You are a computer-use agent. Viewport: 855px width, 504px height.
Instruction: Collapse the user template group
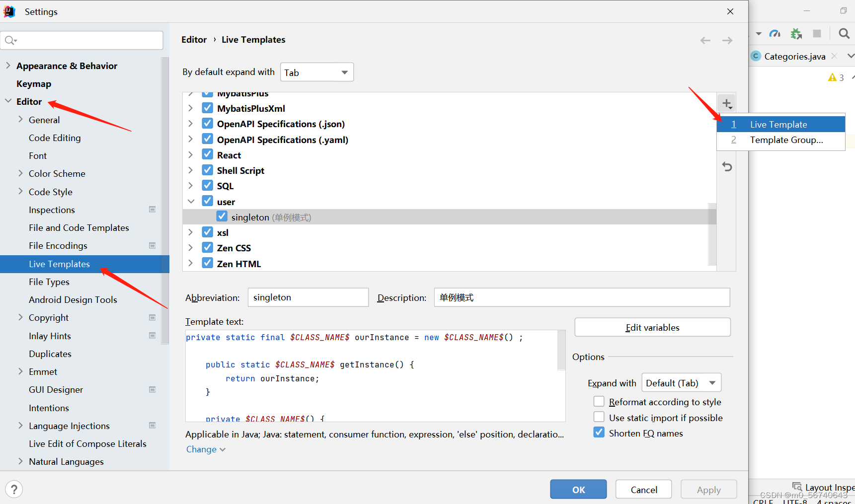(x=191, y=202)
